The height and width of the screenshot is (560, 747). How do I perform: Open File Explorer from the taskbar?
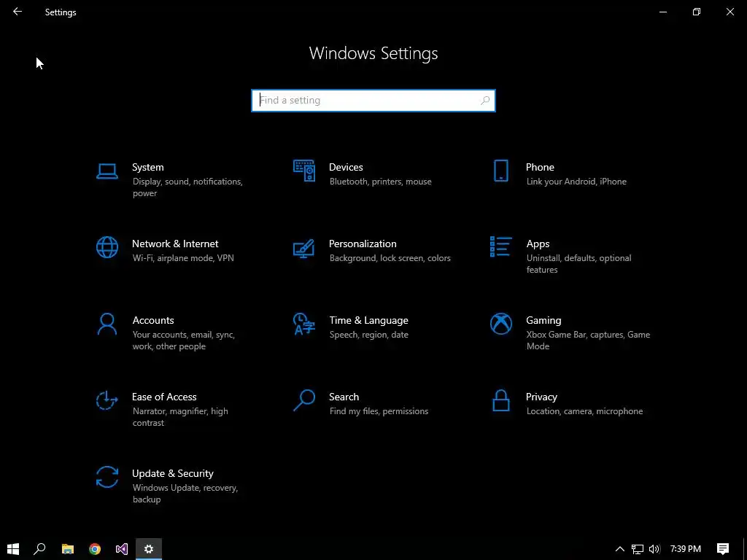click(68, 549)
